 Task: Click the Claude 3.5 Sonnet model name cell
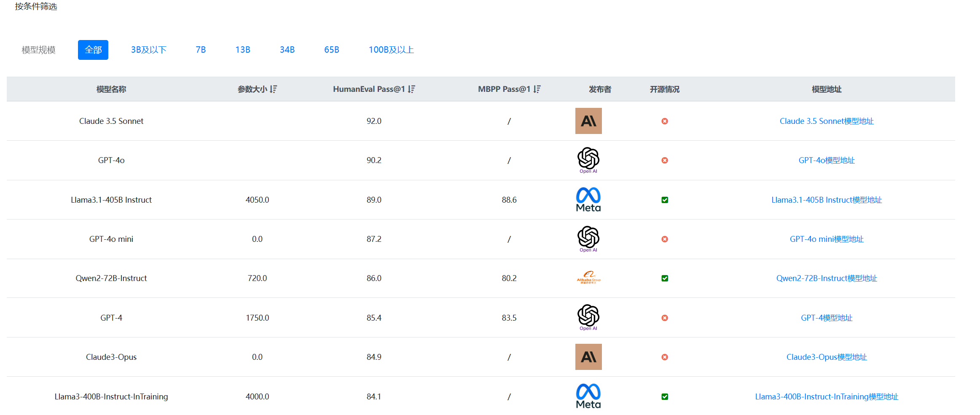[x=111, y=121]
